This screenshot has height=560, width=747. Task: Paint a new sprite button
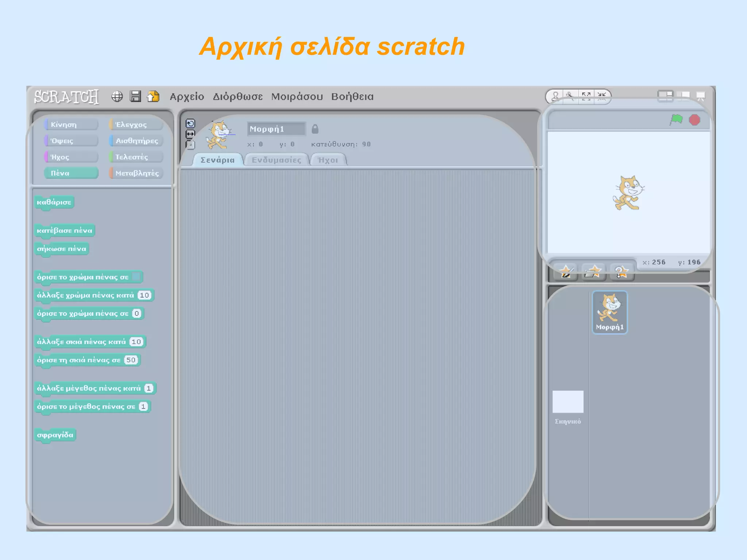[x=566, y=272]
